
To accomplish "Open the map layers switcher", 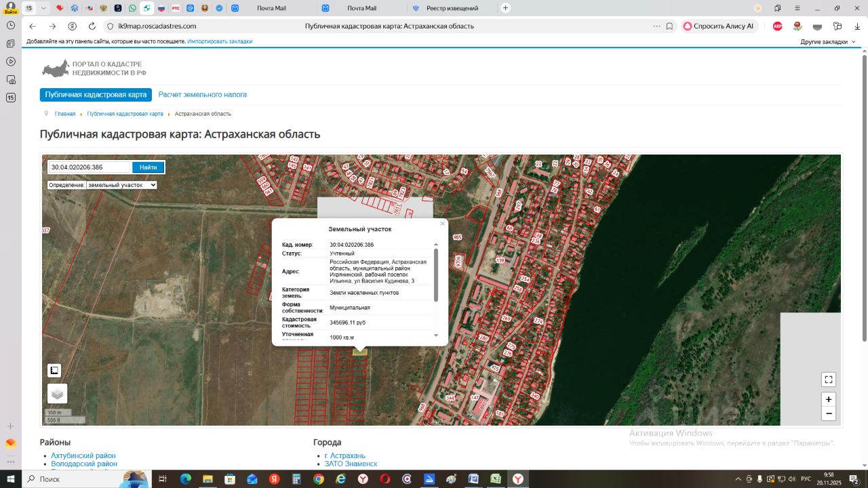I will (57, 393).
